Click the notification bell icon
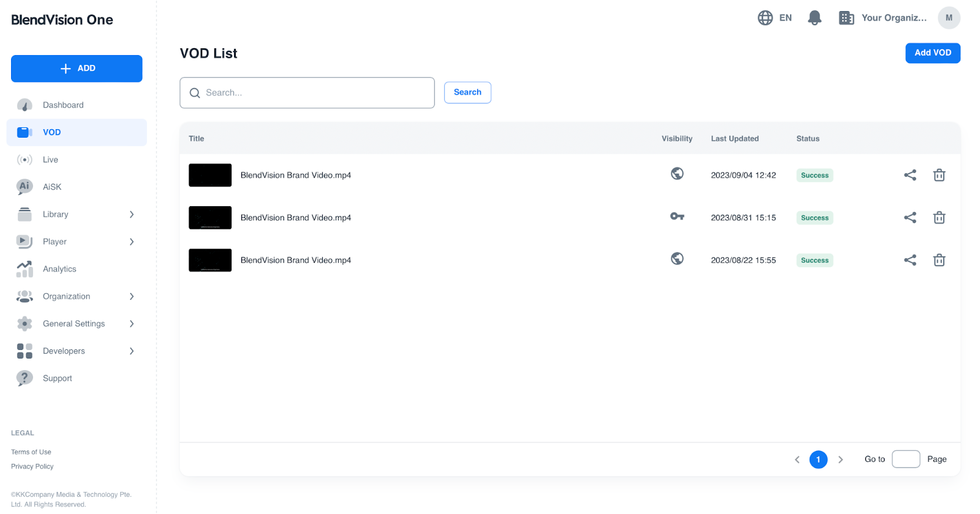Screen dimensions: 980x514 [x=814, y=18]
